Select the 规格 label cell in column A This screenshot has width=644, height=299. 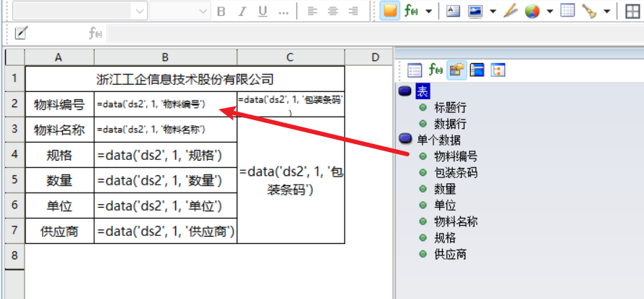coord(59,155)
